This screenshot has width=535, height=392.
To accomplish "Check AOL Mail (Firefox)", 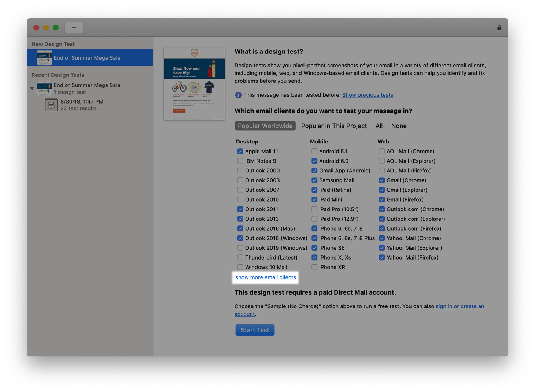I will point(382,171).
